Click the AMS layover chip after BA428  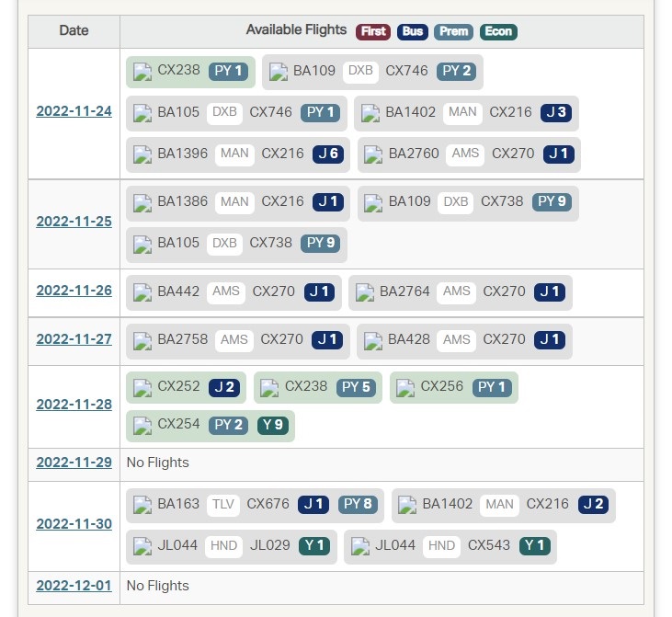pyautogui.click(x=457, y=340)
